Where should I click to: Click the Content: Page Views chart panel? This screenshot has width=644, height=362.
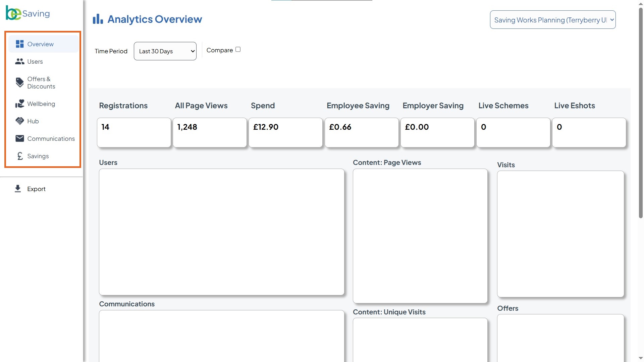pyautogui.click(x=420, y=236)
